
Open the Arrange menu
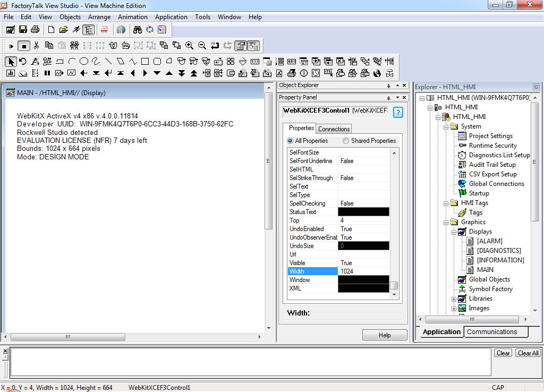click(99, 17)
